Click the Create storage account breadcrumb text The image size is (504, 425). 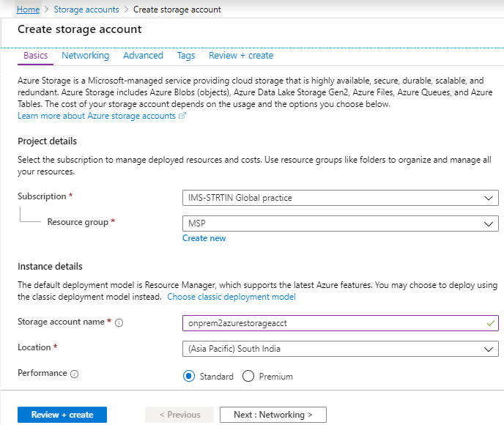pyautogui.click(x=177, y=10)
